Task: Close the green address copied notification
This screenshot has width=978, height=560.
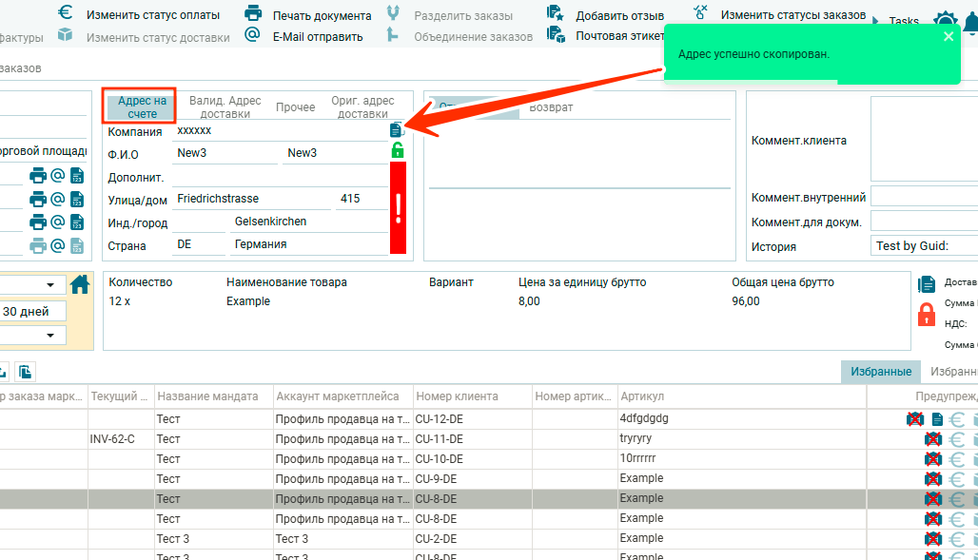Action: click(x=948, y=37)
